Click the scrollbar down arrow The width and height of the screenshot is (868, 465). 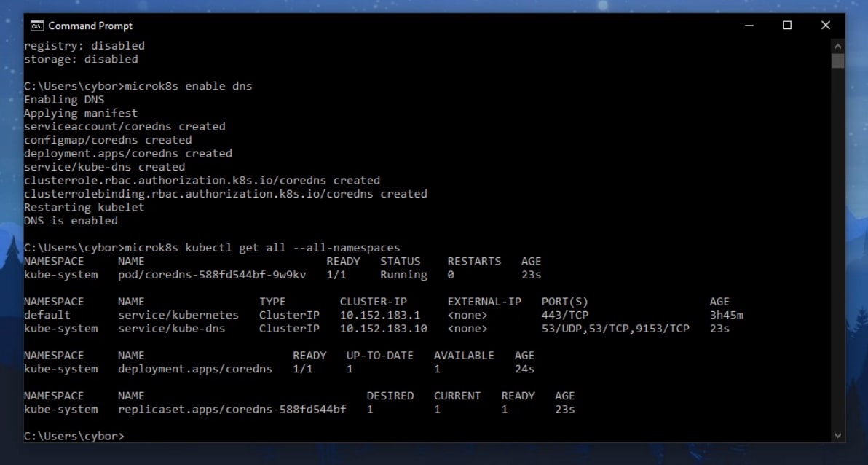point(837,436)
